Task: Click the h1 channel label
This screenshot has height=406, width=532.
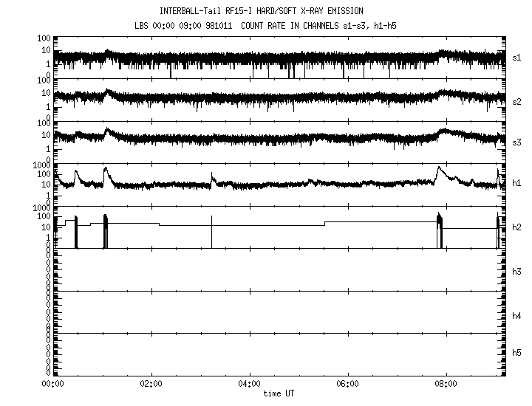Action: coord(516,185)
